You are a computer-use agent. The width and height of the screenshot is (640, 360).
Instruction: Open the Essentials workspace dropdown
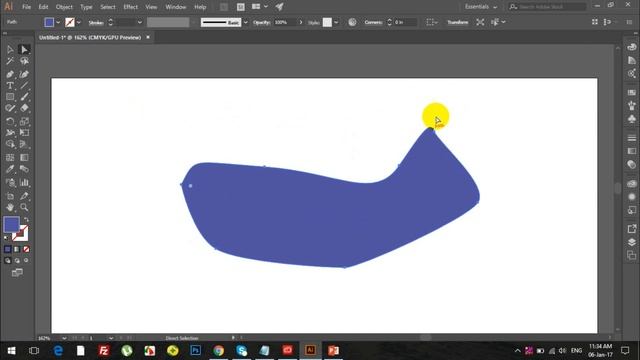pyautogui.click(x=481, y=7)
